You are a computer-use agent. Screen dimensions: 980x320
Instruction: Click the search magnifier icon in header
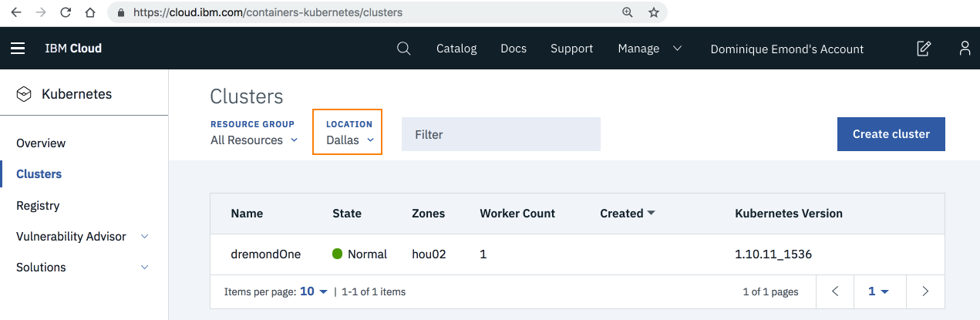click(x=403, y=49)
